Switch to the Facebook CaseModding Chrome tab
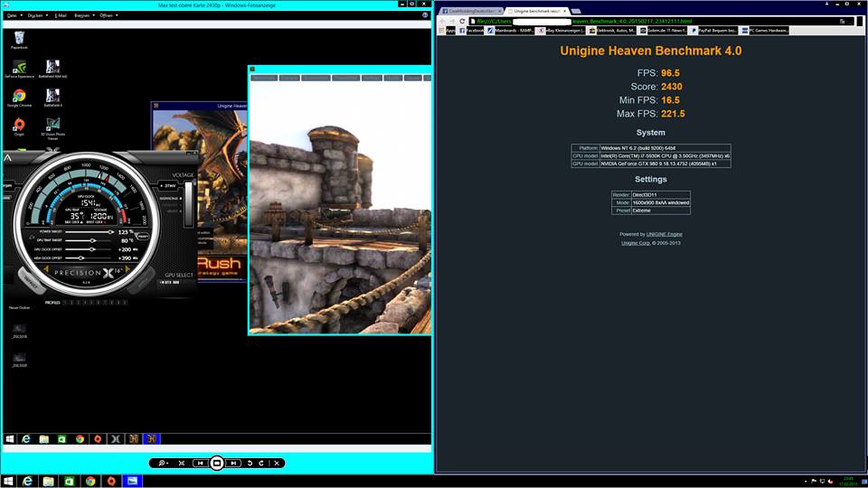Image resolution: width=868 pixels, height=488 pixels. coord(470,11)
